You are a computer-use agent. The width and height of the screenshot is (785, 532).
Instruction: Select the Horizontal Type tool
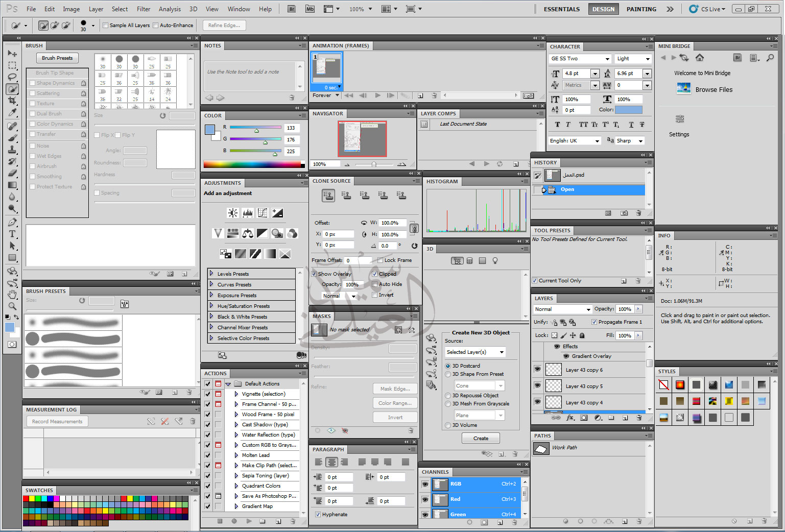(12, 234)
